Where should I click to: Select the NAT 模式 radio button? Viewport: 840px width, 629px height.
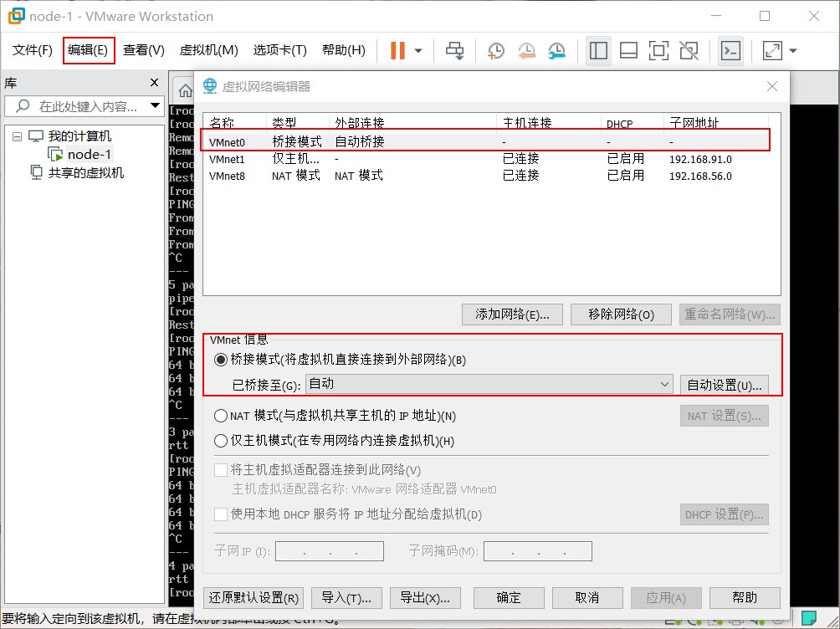(221, 416)
